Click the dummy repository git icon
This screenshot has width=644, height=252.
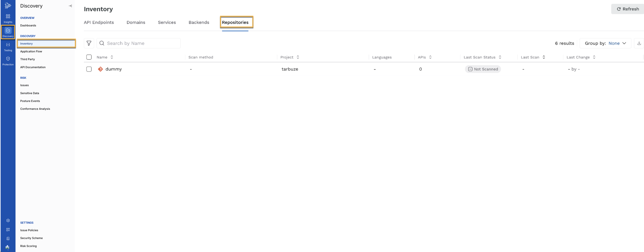[x=100, y=69]
